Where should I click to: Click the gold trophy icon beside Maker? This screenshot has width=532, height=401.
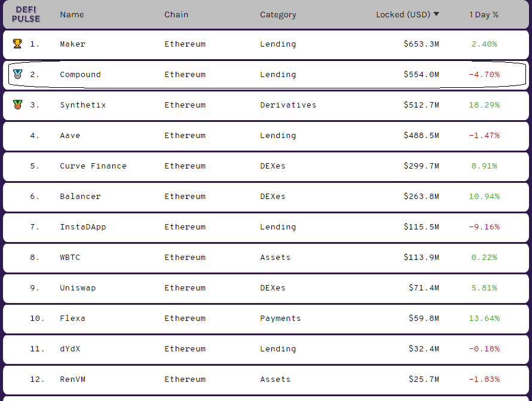pyautogui.click(x=17, y=44)
